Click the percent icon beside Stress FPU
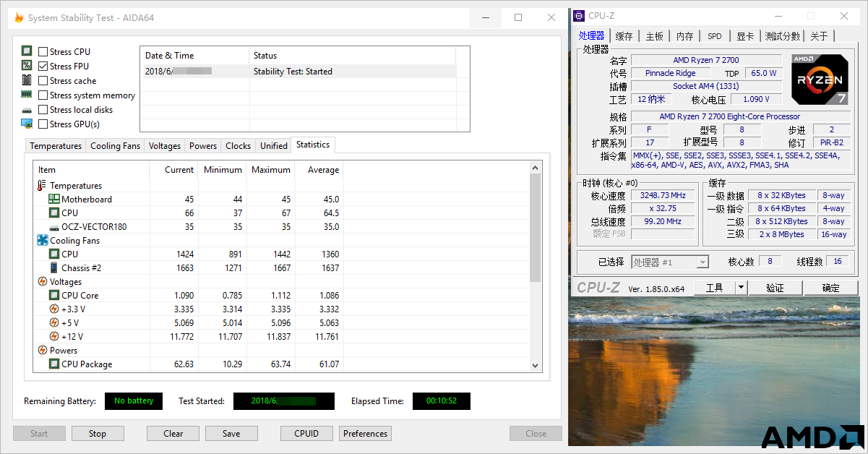 pyautogui.click(x=27, y=66)
